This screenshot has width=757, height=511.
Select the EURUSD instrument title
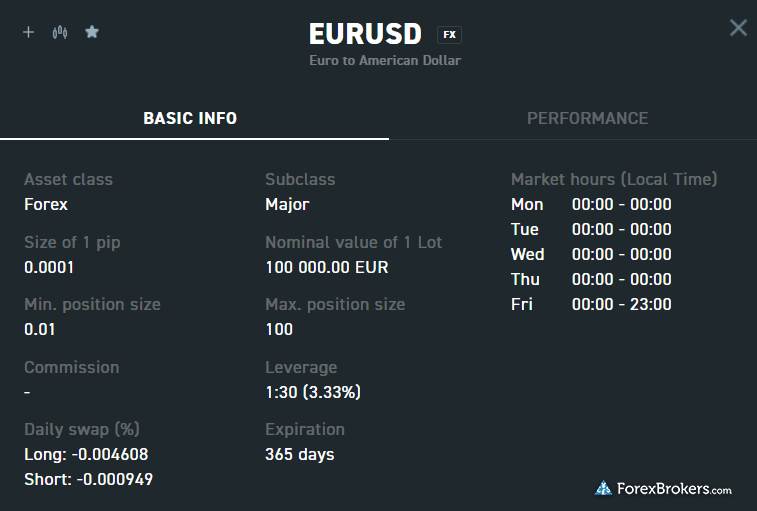[368, 34]
